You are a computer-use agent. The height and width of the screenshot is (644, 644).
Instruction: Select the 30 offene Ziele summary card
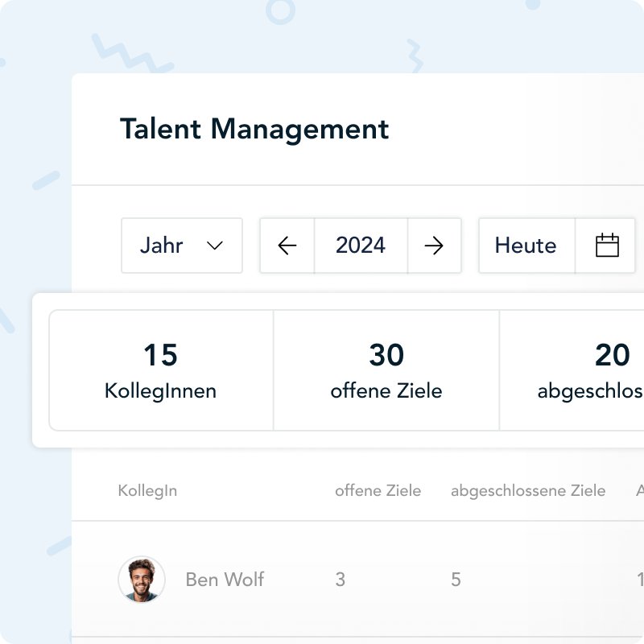click(386, 370)
